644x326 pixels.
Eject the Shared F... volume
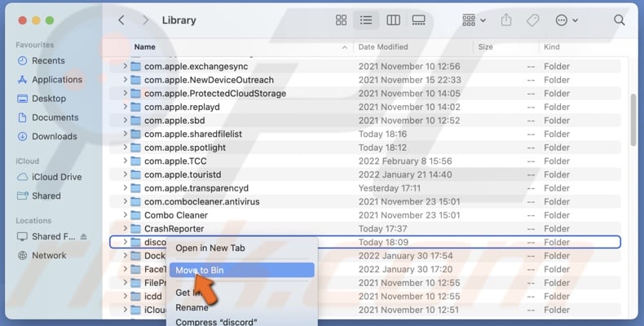pyautogui.click(x=84, y=236)
